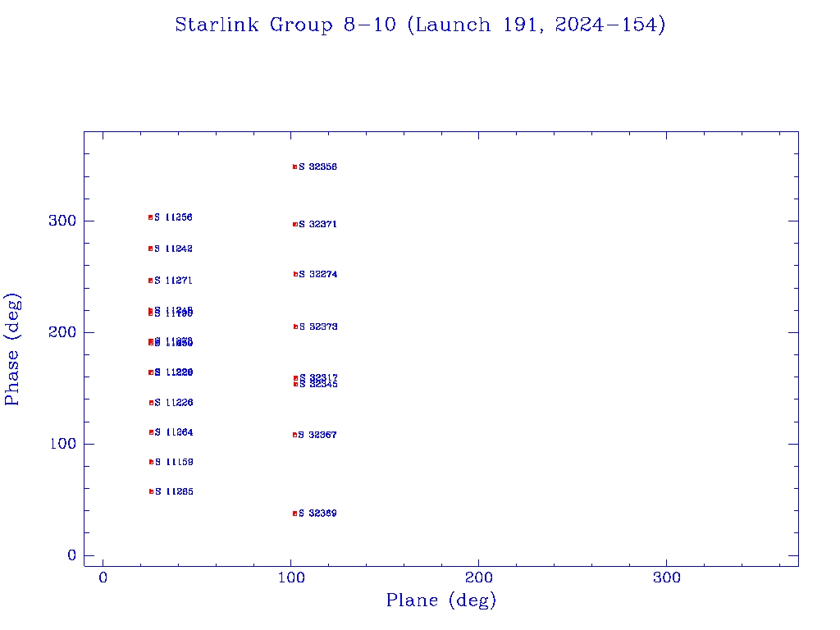This screenshot has height=630, width=840.
Task: Click the red marker beside S 11226
Action: tap(151, 403)
